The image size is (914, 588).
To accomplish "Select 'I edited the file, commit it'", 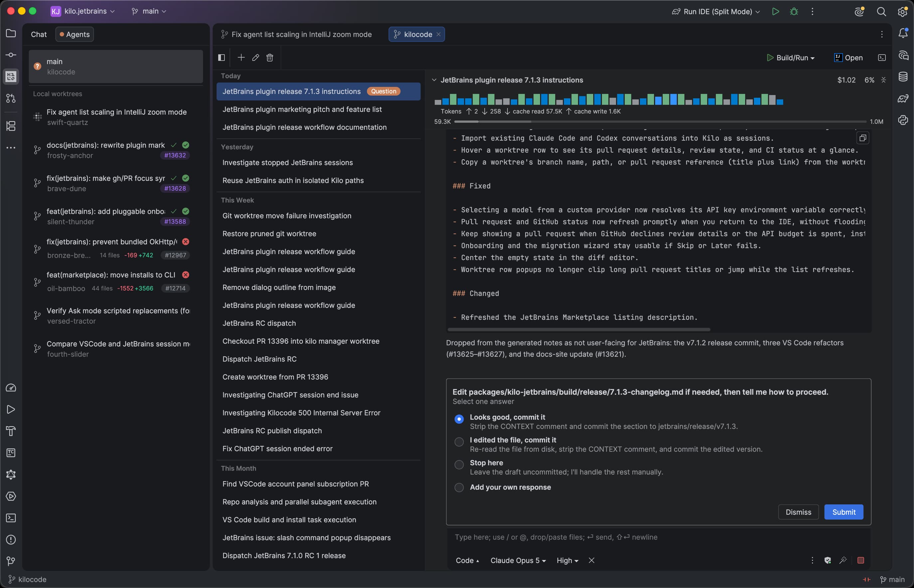I will click(459, 442).
